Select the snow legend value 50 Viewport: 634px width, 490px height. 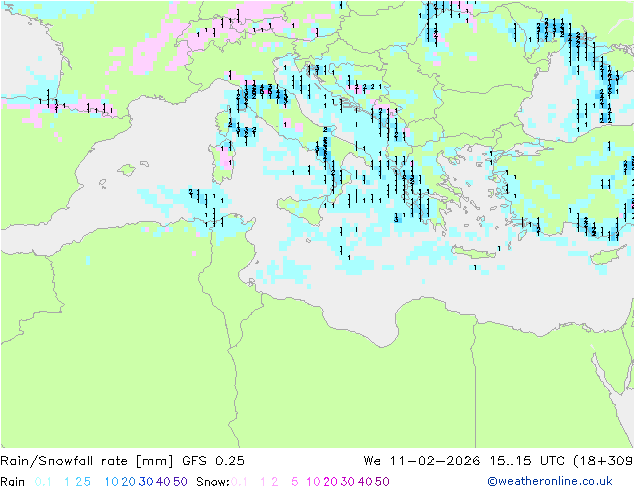tap(383, 482)
